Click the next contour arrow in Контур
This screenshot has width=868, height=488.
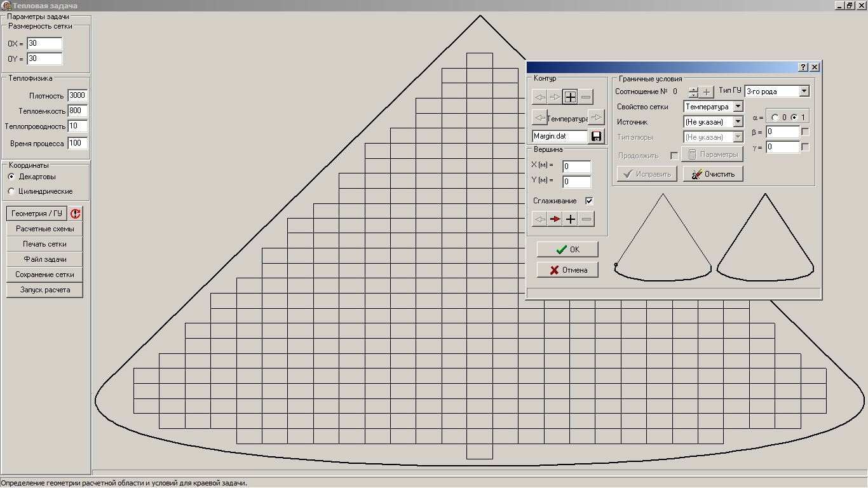[555, 97]
